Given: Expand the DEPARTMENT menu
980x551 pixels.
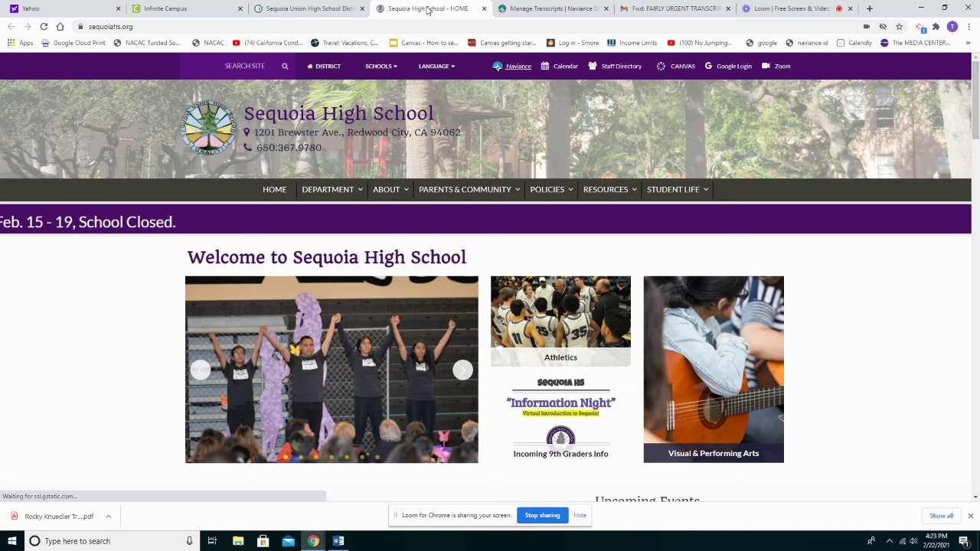Looking at the screenshot, I should pyautogui.click(x=332, y=189).
